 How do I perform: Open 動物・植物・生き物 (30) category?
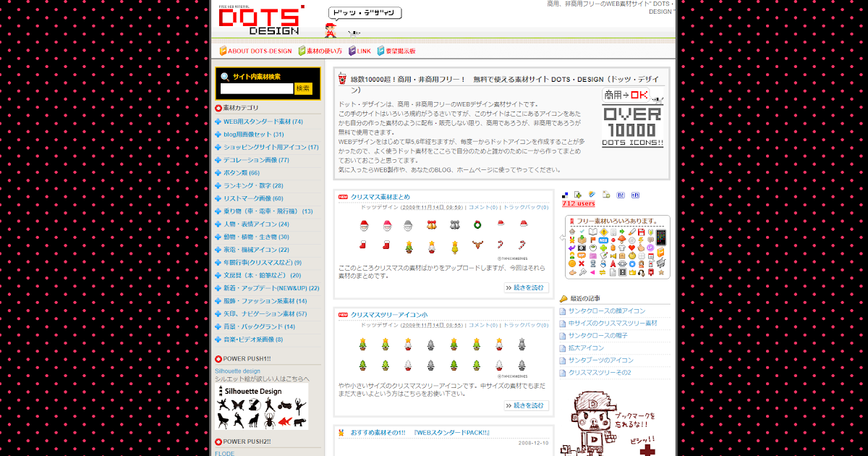coord(256,237)
